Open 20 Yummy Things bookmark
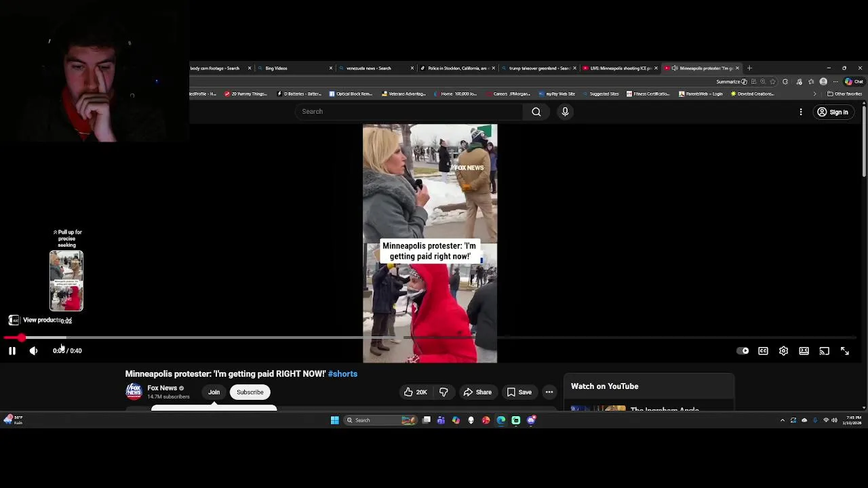Viewport: 868px width, 488px height. 246,94
